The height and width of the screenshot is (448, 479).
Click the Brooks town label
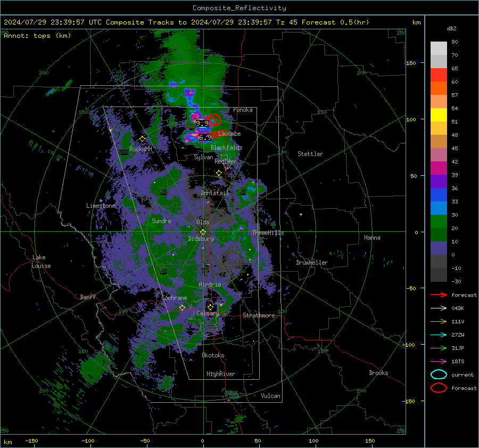[378, 373]
